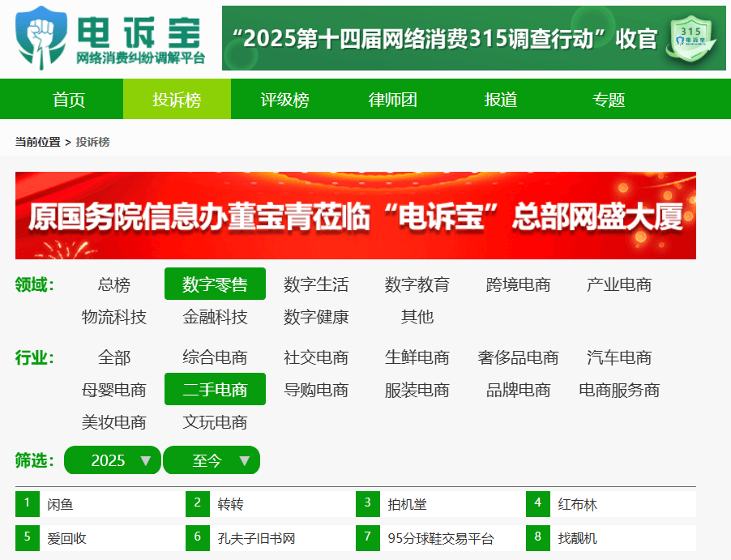731x560 pixels.
Task: Open the 评级榜 navigation tab
Action: tap(284, 100)
